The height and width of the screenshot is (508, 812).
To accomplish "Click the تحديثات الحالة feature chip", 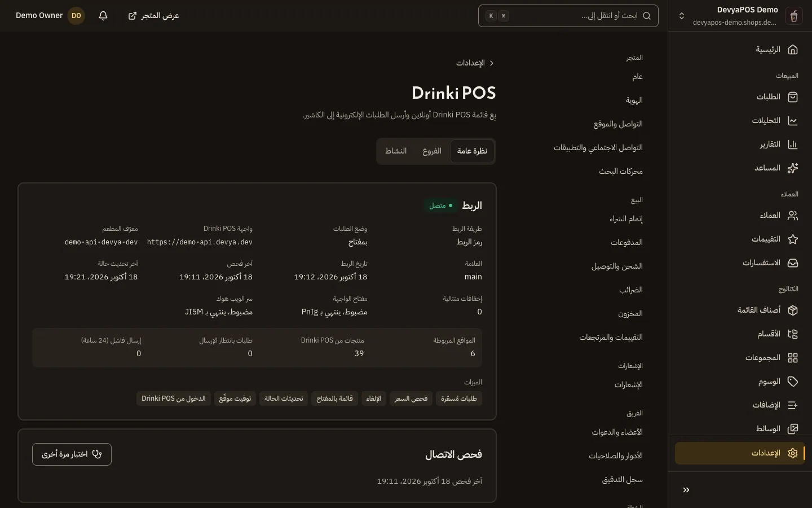I will [x=284, y=398].
